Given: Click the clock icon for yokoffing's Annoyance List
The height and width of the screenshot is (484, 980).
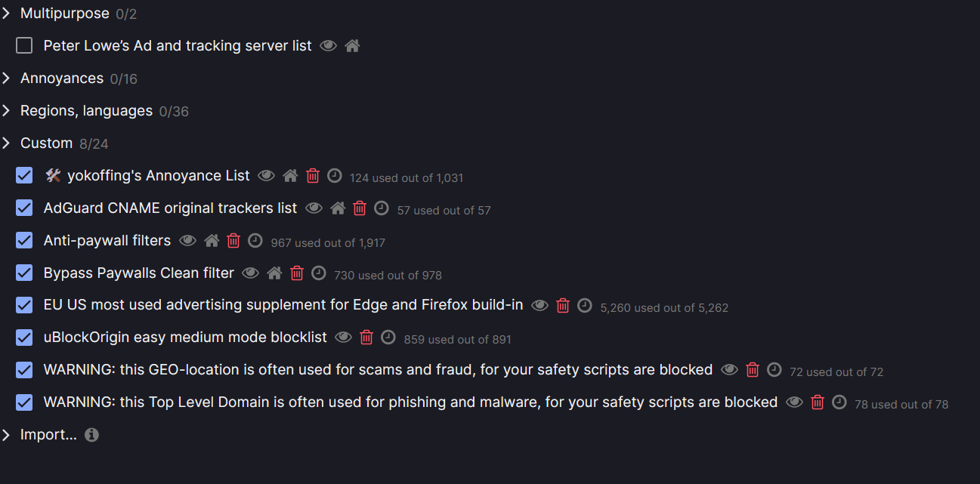Looking at the screenshot, I should [334, 176].
